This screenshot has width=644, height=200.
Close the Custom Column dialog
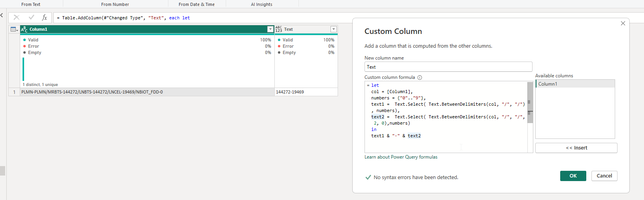(x=623, y=23)
